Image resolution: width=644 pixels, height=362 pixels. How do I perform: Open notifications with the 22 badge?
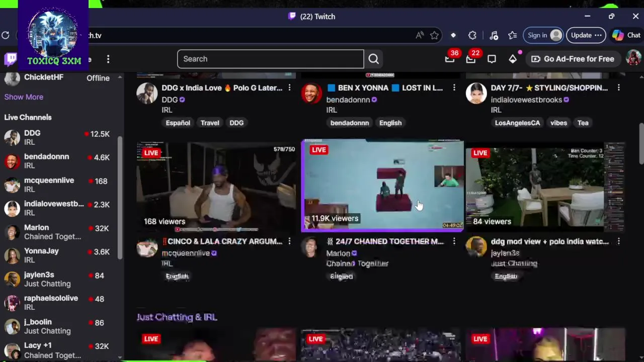point(471,59)
